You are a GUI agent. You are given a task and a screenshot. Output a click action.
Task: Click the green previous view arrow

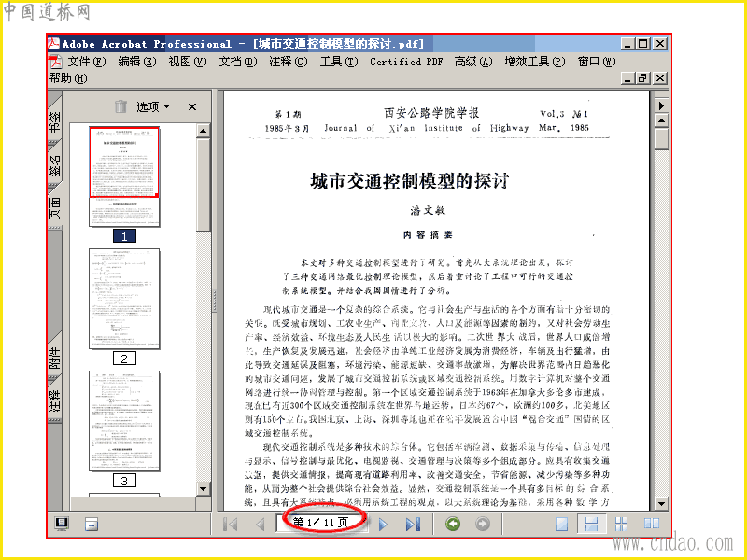pos(453,524)
